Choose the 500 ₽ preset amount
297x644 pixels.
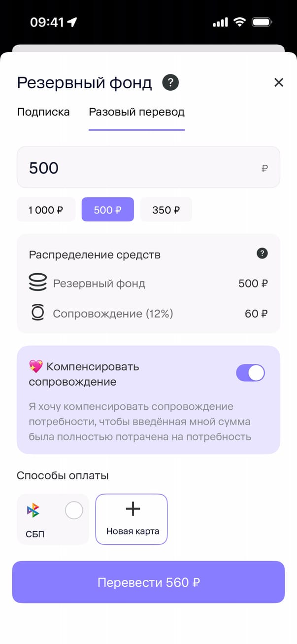tap(107, 210)
